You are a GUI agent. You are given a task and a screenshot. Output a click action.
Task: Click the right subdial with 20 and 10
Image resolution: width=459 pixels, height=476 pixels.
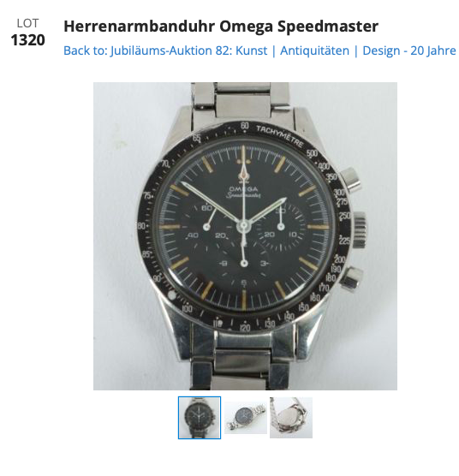pyautogui.click(x=281, y=227)
